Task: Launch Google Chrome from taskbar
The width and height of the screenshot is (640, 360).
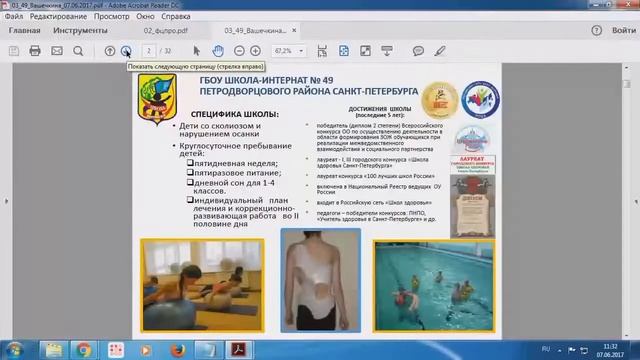Action: pyautogui.click(x=84, y=350)
